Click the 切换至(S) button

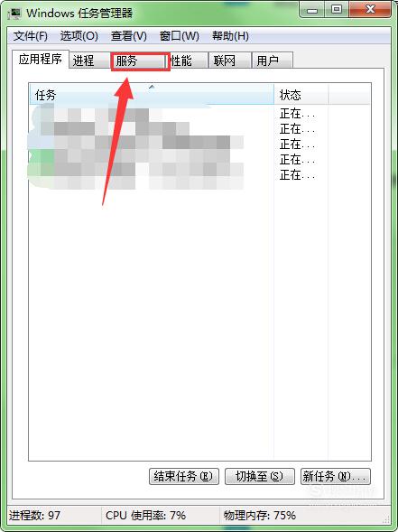pos(260,476)
